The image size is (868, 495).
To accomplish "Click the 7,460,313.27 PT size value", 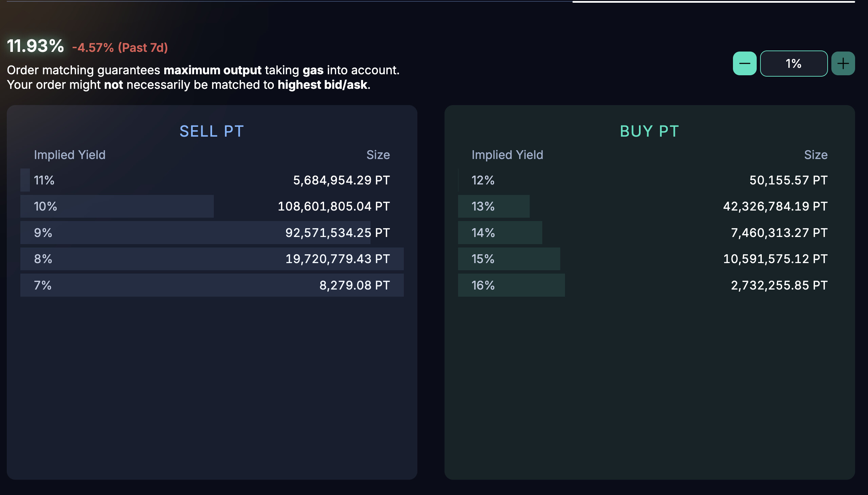I will (779, 233).
